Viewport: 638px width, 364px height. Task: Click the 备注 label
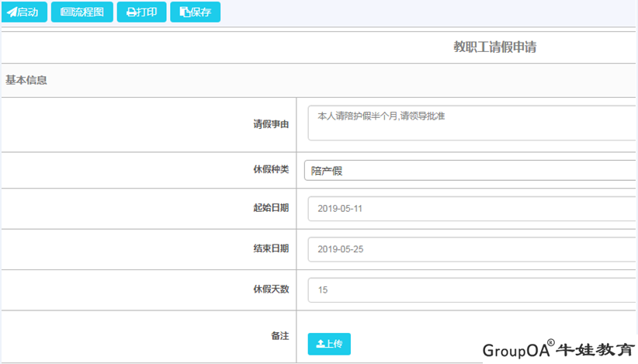280,336
